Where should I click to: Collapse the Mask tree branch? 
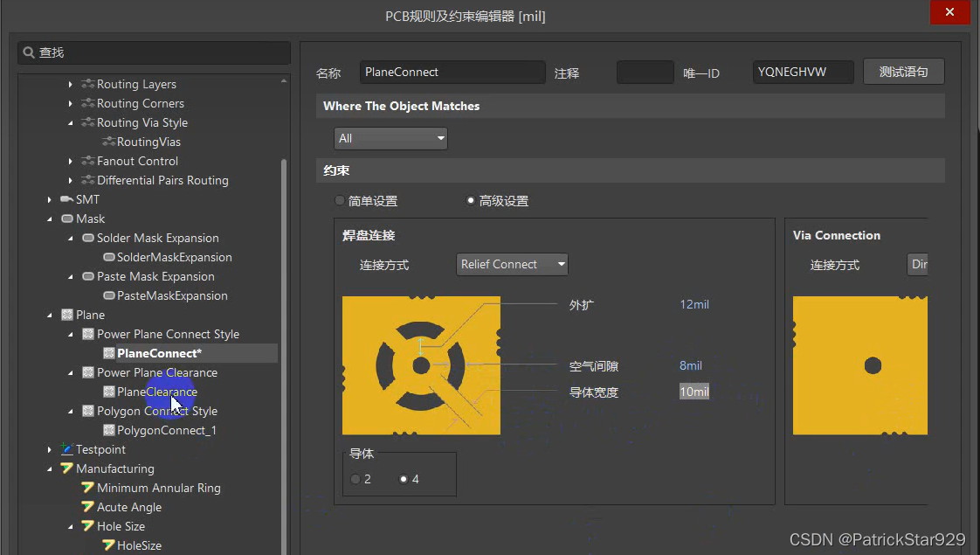point(50,219)
